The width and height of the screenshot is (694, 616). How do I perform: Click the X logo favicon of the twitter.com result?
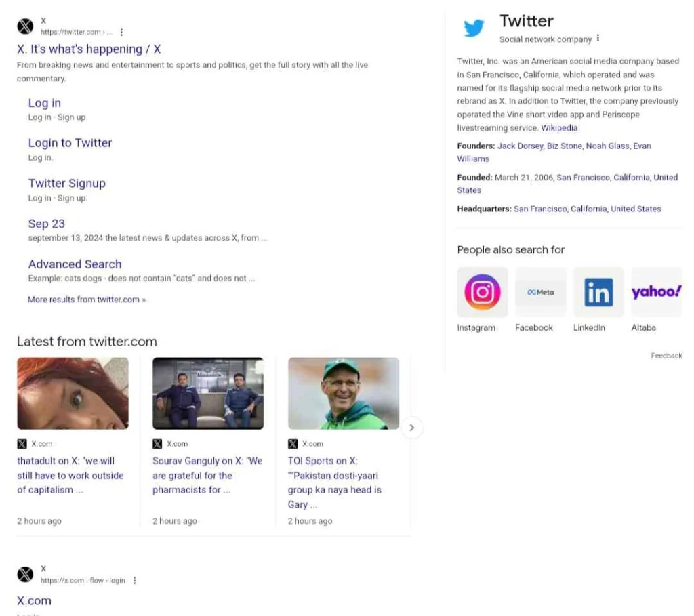[25, 26]
